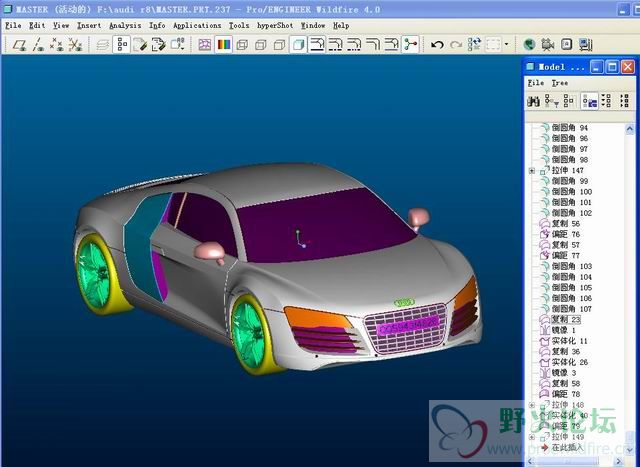Expand the 拉伸 148 feature node
640x467 pixels.
tap(532, 405)
